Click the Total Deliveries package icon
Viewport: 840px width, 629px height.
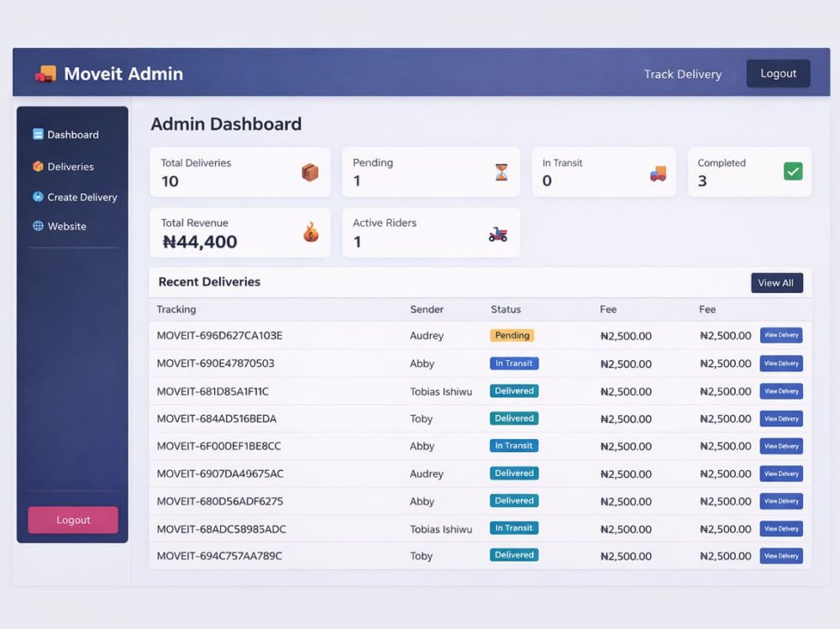(x=310, y=172)
